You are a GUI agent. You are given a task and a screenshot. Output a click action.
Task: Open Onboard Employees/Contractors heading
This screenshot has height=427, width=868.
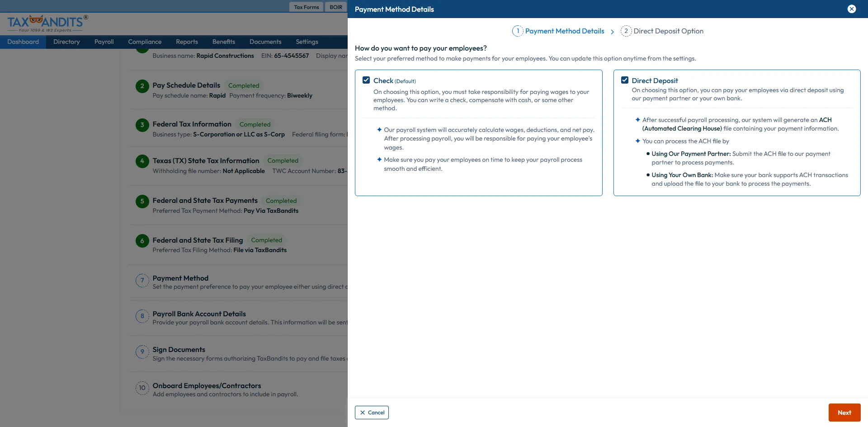(207, 386)
